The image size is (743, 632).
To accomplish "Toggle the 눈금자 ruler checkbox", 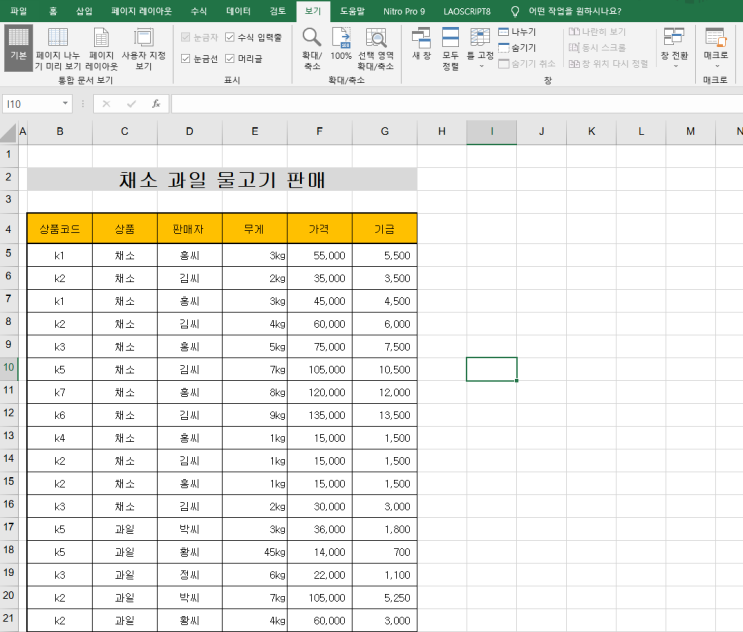I will (186, 37).
